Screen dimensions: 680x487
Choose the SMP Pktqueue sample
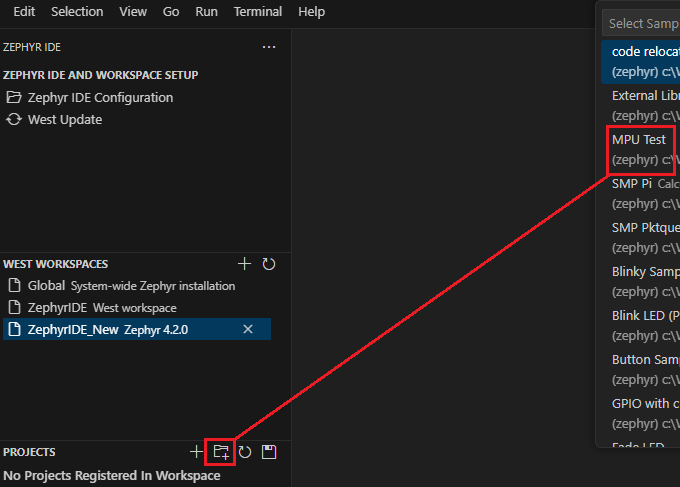[641, 237]
